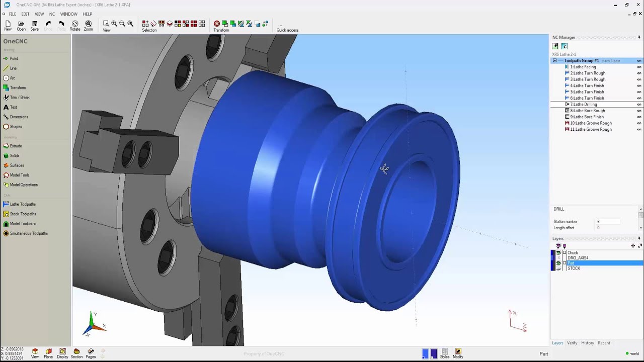Click the Save toolbar icon
644x362 pixels.
point(35,26)
